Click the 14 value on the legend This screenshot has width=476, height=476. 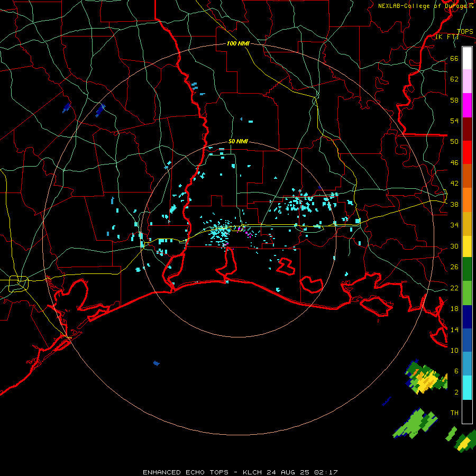coord(454,329)
